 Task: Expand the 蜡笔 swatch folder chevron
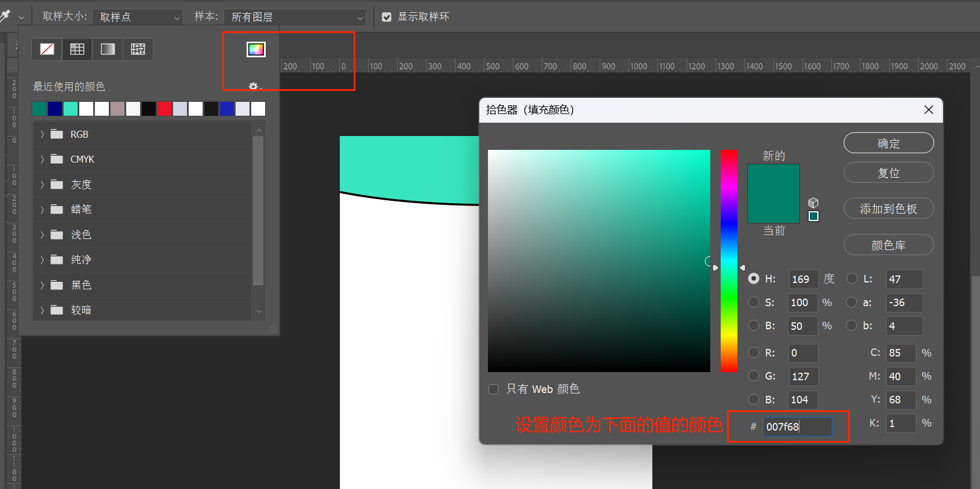click(x=42, y=209)
